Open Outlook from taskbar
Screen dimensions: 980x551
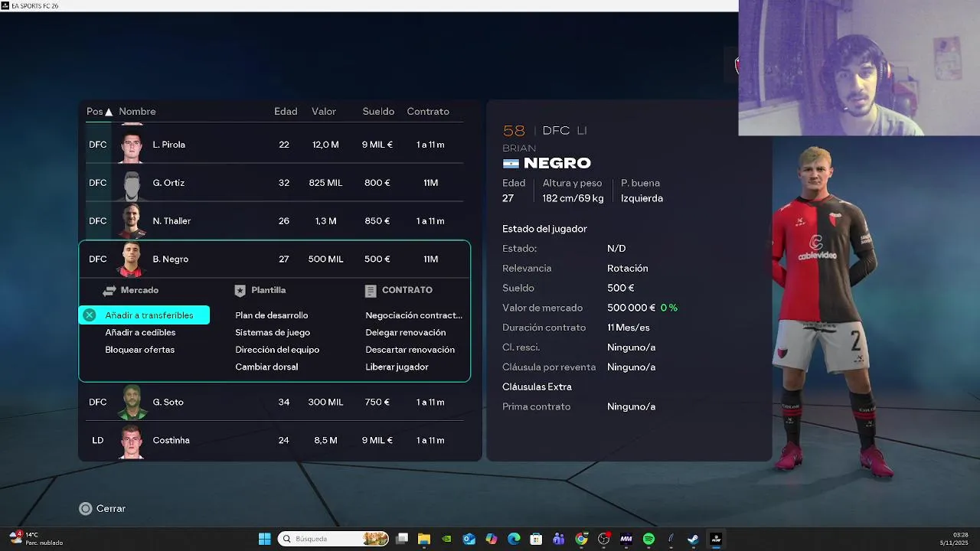point(469,539)
